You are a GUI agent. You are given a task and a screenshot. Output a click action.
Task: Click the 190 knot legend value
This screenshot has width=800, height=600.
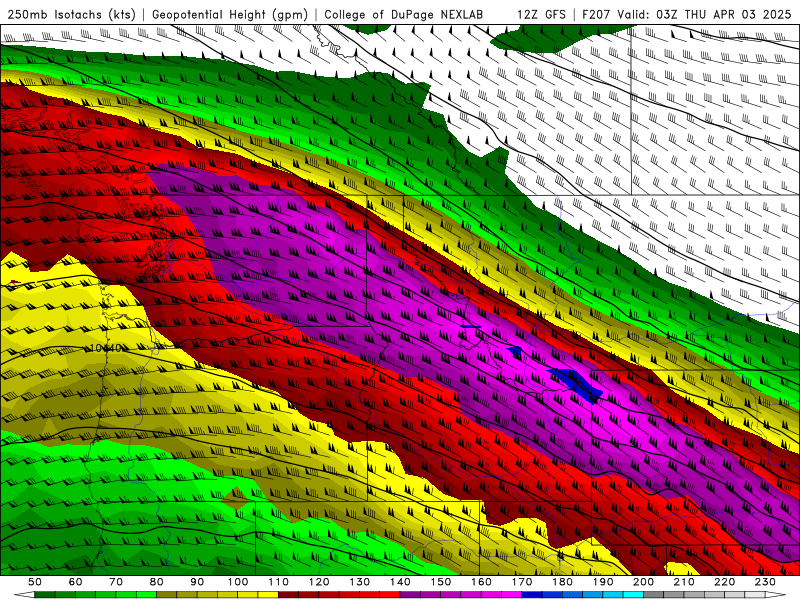[x=603, y=582]
